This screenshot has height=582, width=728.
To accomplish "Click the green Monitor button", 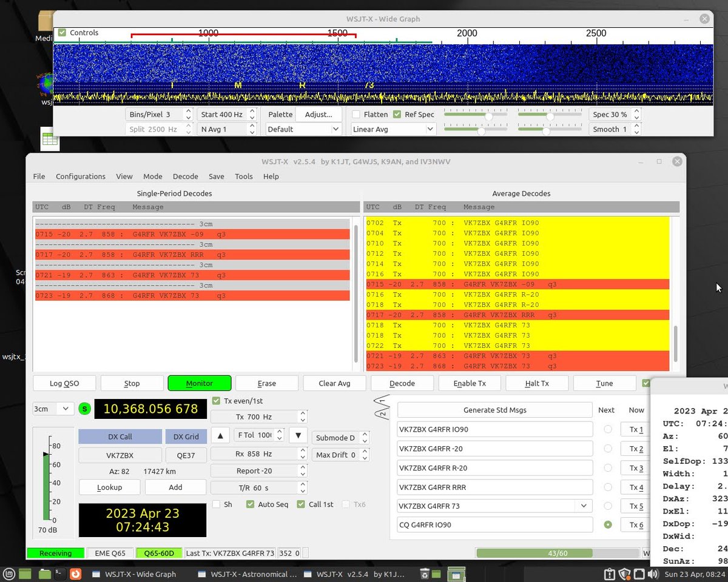I will pos(200,383).
